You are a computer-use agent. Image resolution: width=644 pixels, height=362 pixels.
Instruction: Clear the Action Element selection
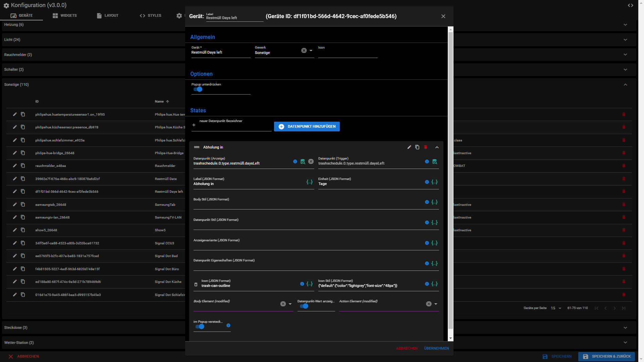429,304
